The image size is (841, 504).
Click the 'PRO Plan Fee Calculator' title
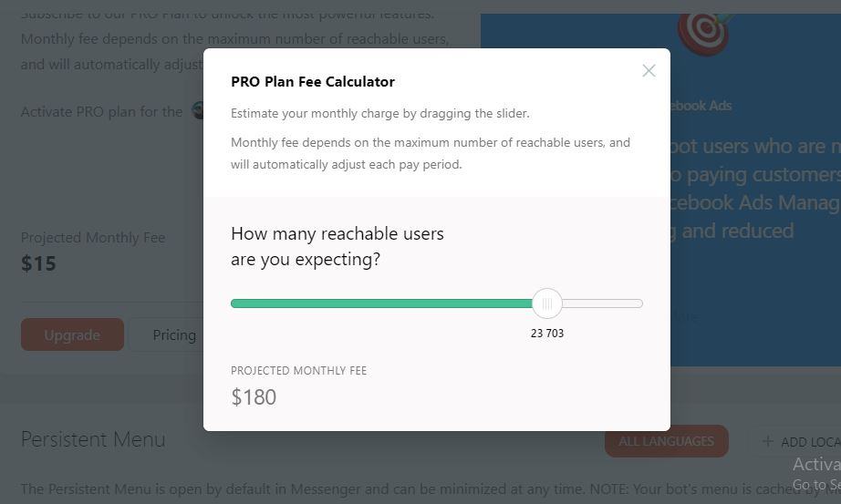[x=313, y=82]
